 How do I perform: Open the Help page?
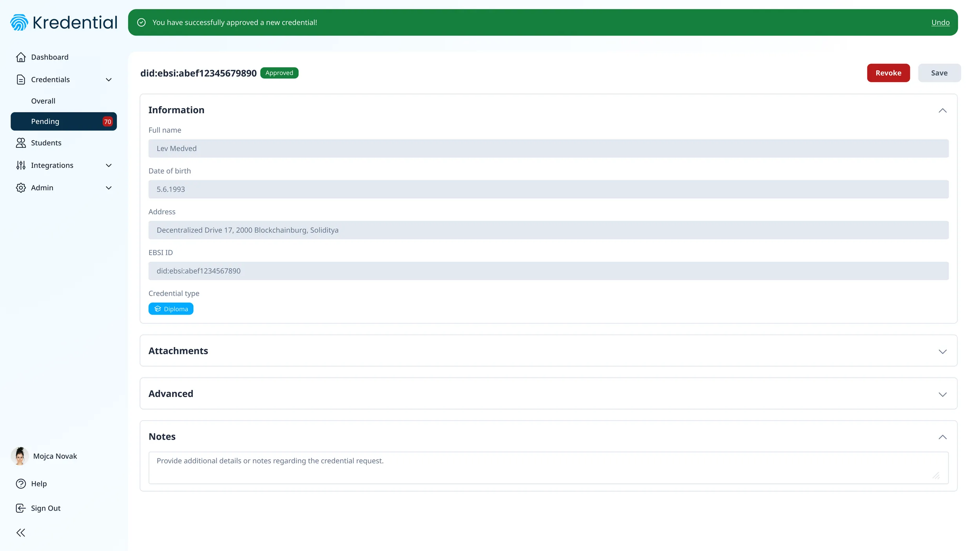[39, 484]
